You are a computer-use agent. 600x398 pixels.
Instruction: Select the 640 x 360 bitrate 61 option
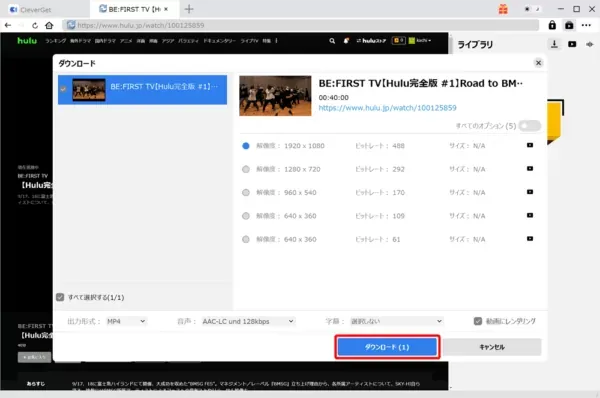246,239
